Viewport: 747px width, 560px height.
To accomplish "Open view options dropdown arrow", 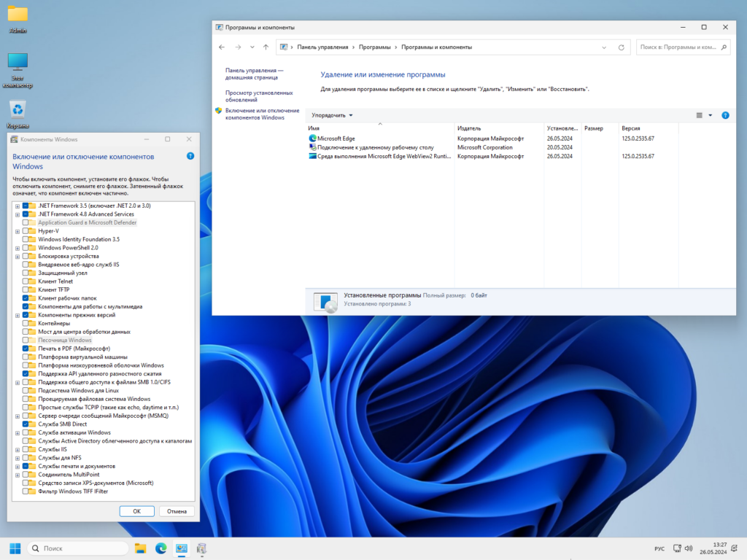I will [x=711, y=115].
